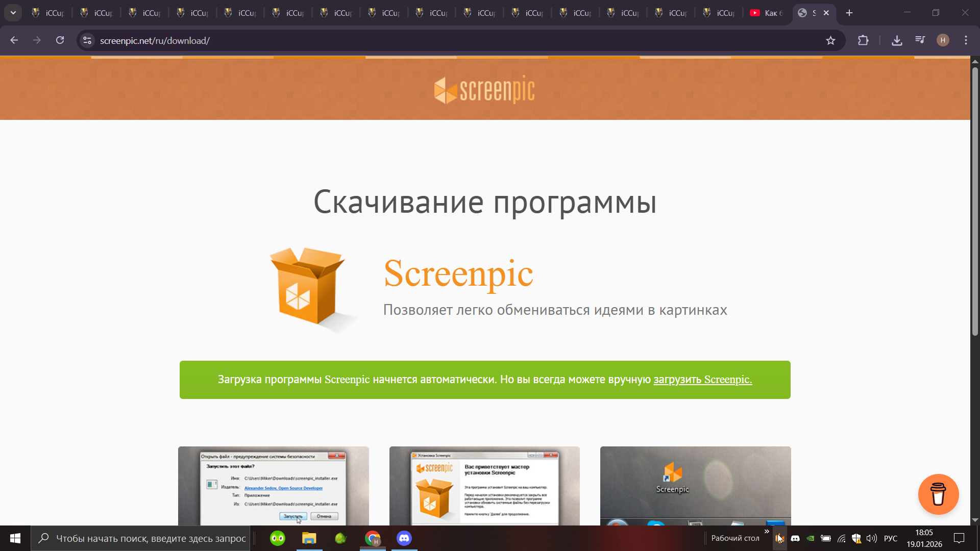Click the page vertical scrollbar thumb

click(975, 202)
